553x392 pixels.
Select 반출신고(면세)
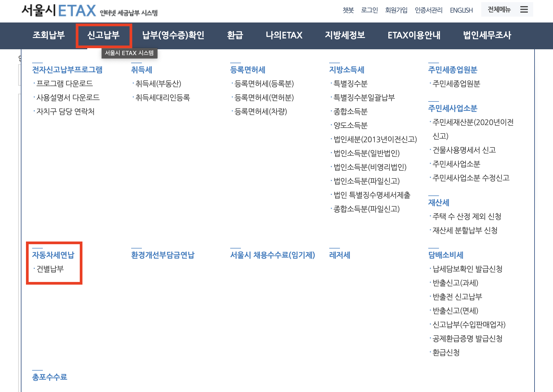[x=456, y=311]
